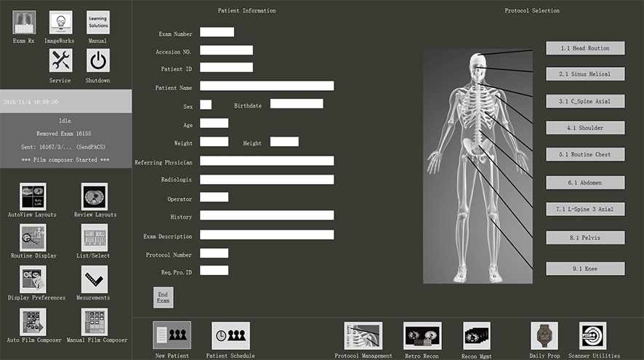This screenshot has height=360, width=644.
Task: Open the Learning Solutions Manual
Action: coord(97,23)
